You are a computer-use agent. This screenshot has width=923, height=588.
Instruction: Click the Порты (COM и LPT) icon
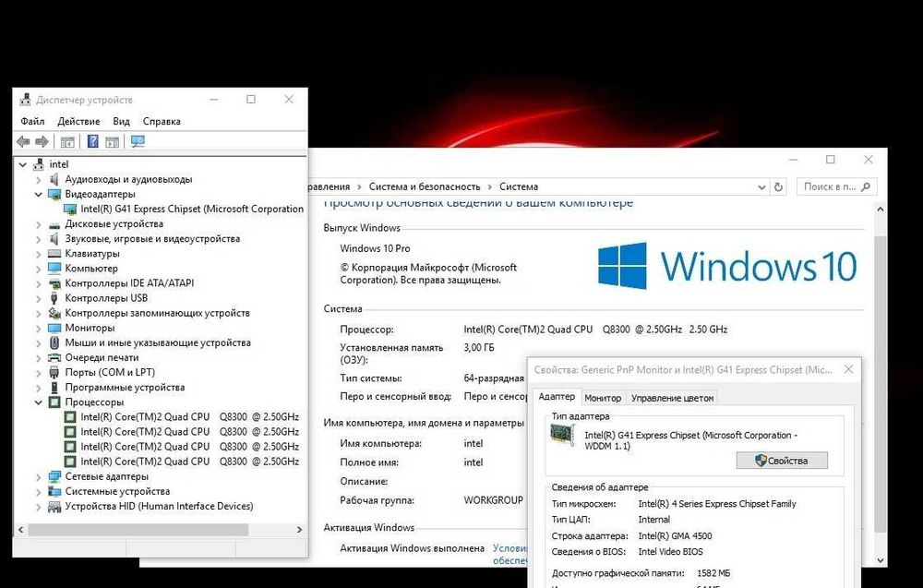(x=54, y=372)
